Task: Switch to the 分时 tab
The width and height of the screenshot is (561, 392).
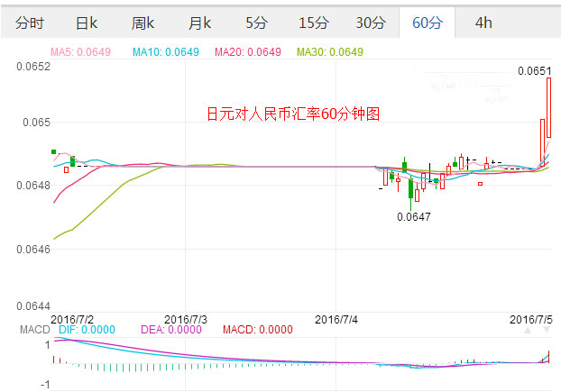Action: coord(29,23)
